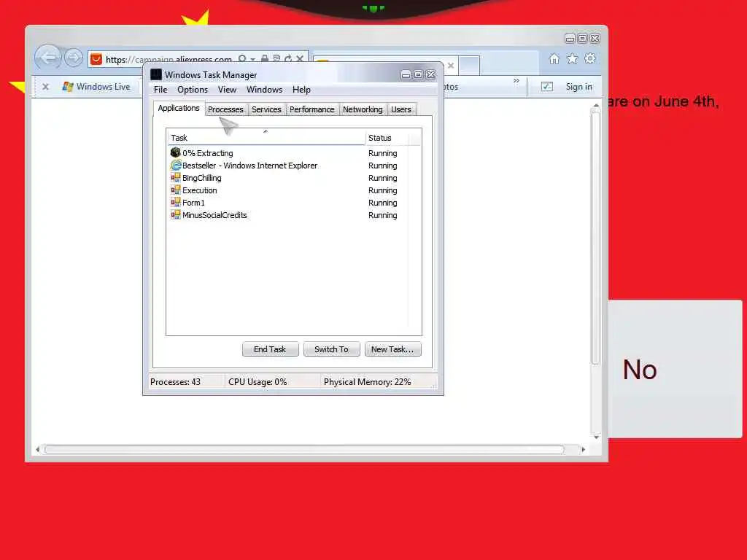Stop loading the page
747x560 pixels.
click(300, 58)
